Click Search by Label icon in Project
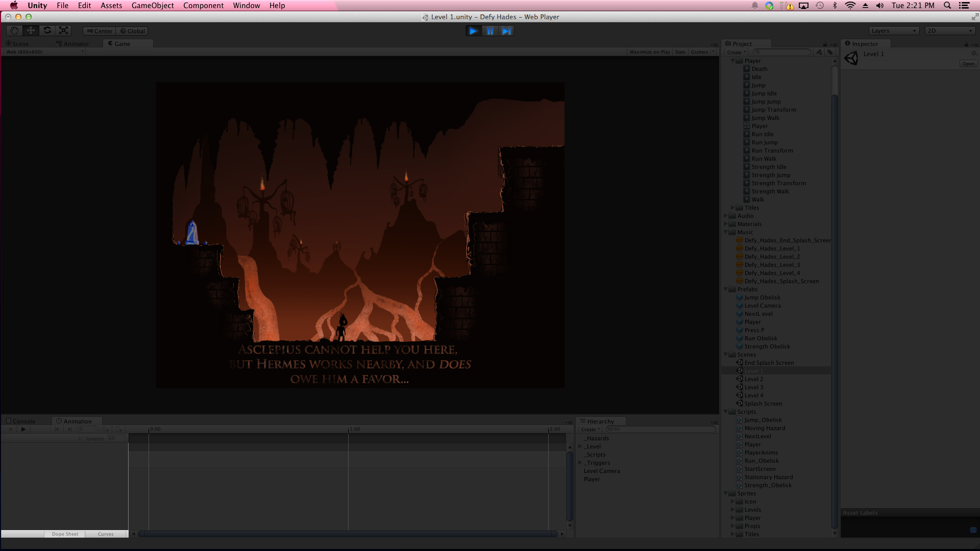 click(830, 52)
